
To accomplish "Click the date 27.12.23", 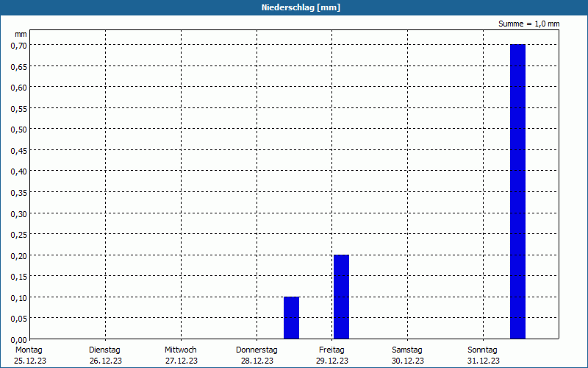I will [x=182, y=361].
